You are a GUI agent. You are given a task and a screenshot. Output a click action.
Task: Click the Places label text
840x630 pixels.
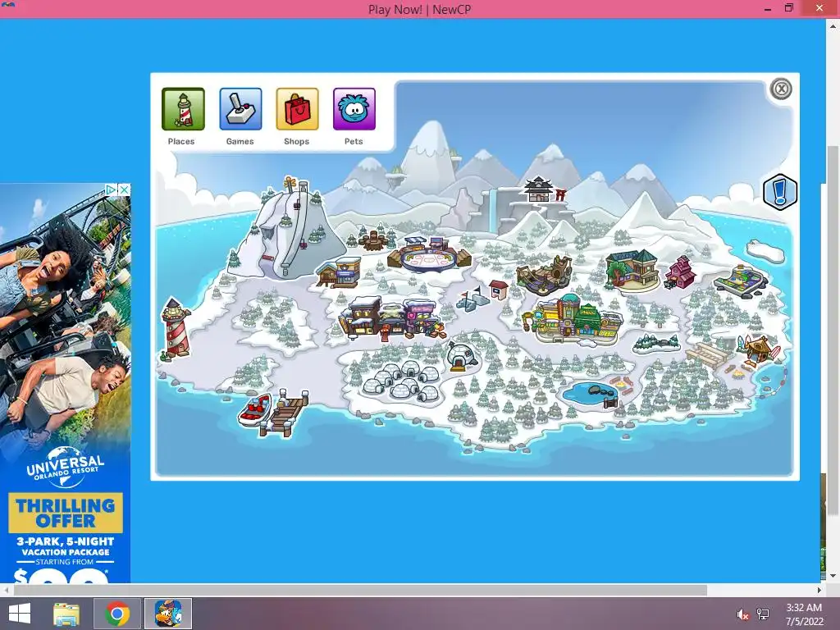tap(181, 141)
